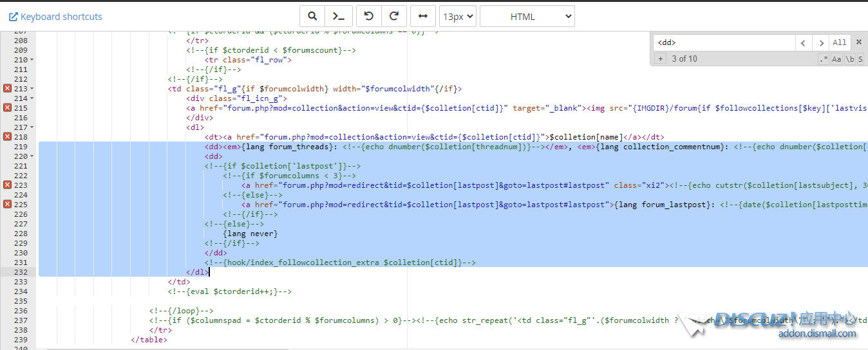This screenshot has width=868, height=350.
Task: Click error marker on line 213
Action: (x=7, y=89)
